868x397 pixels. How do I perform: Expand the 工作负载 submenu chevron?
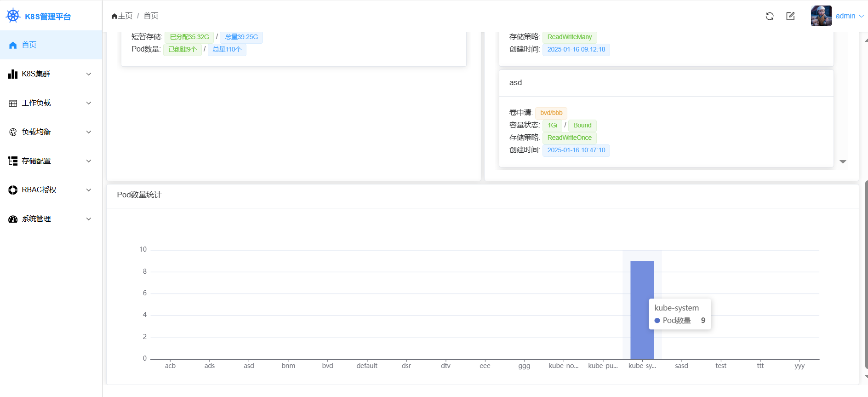89,103
